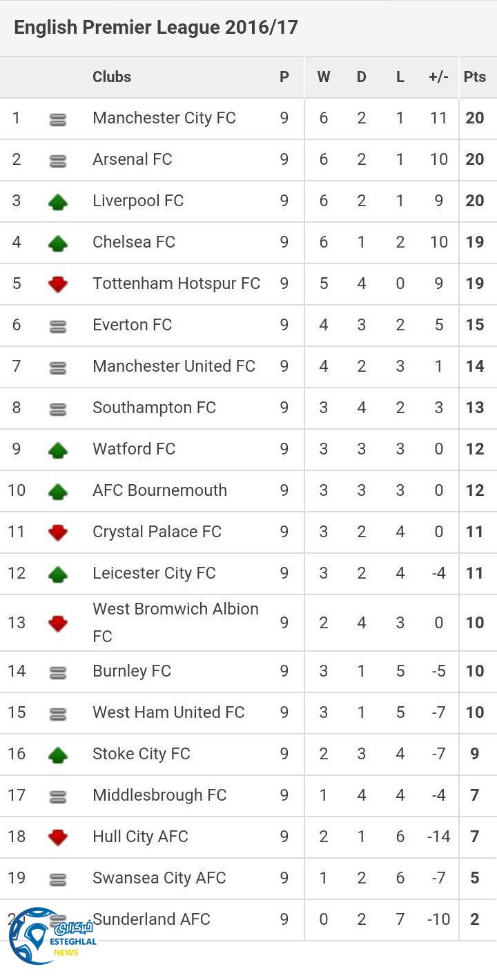This screenshot has height=980, width=497.
Task: Open the Southampton FC club link
Action: tap(154, 408)
